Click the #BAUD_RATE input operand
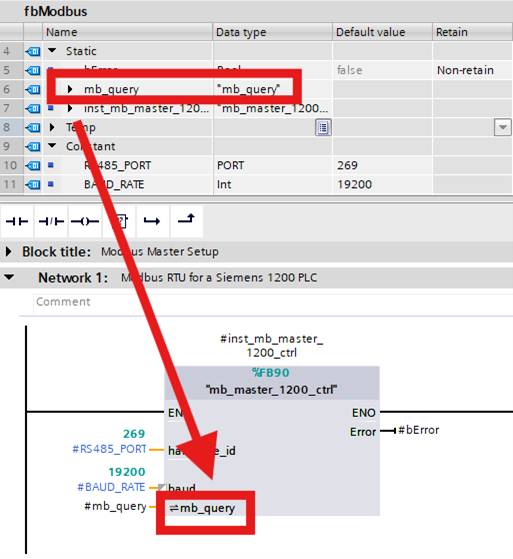Image resolution: width=513 pixels, height=559 pixels. 111,487
